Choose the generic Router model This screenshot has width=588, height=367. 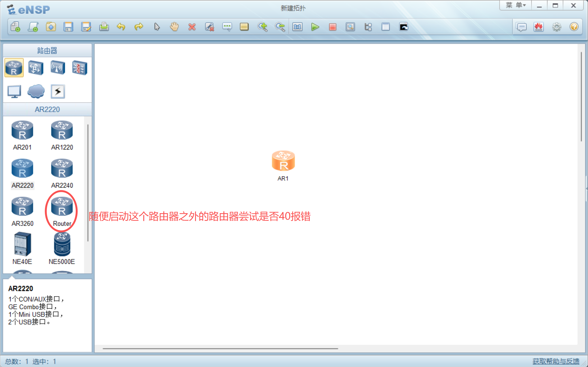point(62,212)
